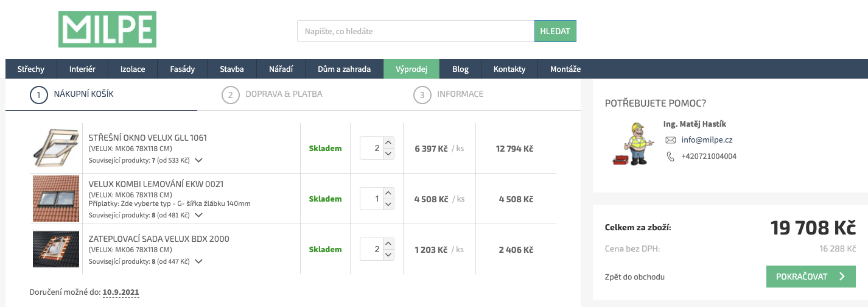Expand related products for Střešní okno Velux
Screen dimensions: 868x307
coord(198,161)
